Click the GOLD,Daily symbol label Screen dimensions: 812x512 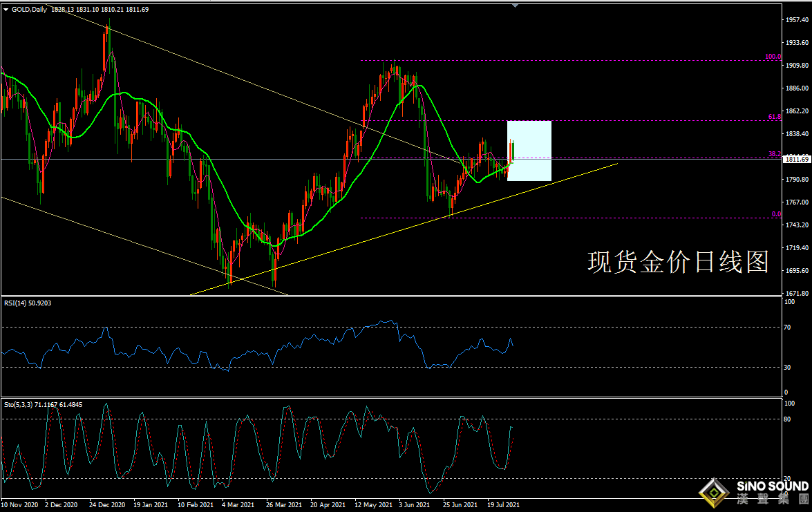(x=29, y=9)
